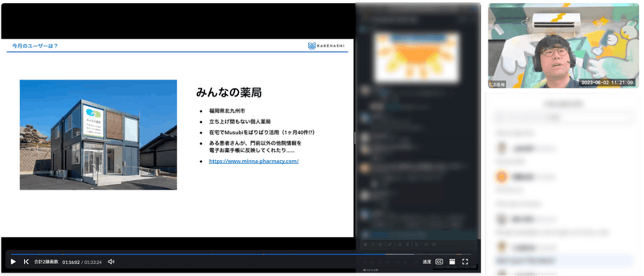644x276 pixels.
Task: Open the 速度 playback speed option
Action: click(x=427, y=262)
